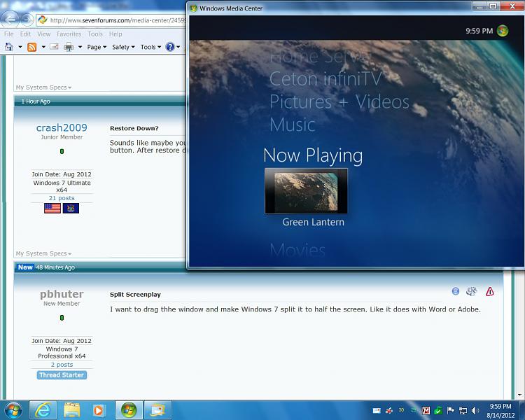View crash2009's 21 posts link
Image resolution: width=525 pixels, height=420 pixels.
tap(62, 198)
